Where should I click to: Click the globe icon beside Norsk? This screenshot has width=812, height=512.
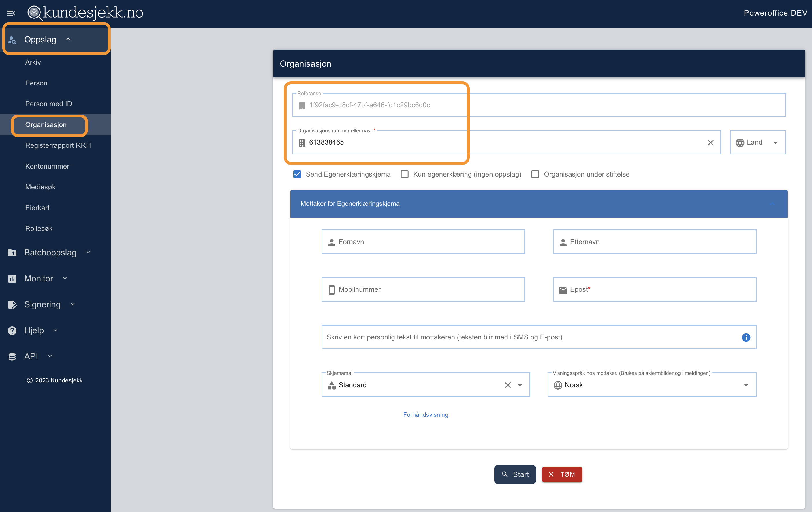point(558,385)
